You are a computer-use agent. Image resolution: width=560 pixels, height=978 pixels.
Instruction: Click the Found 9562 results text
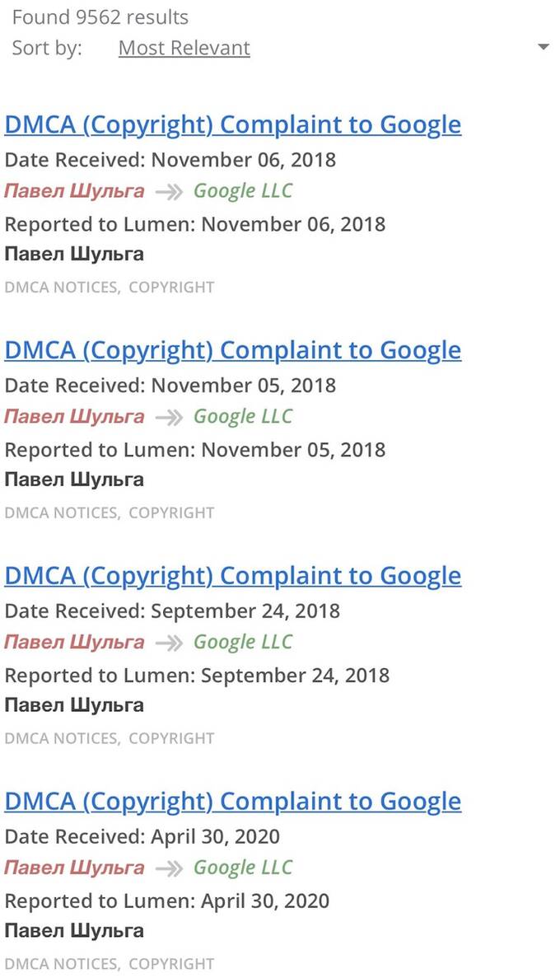pos(100,17)
